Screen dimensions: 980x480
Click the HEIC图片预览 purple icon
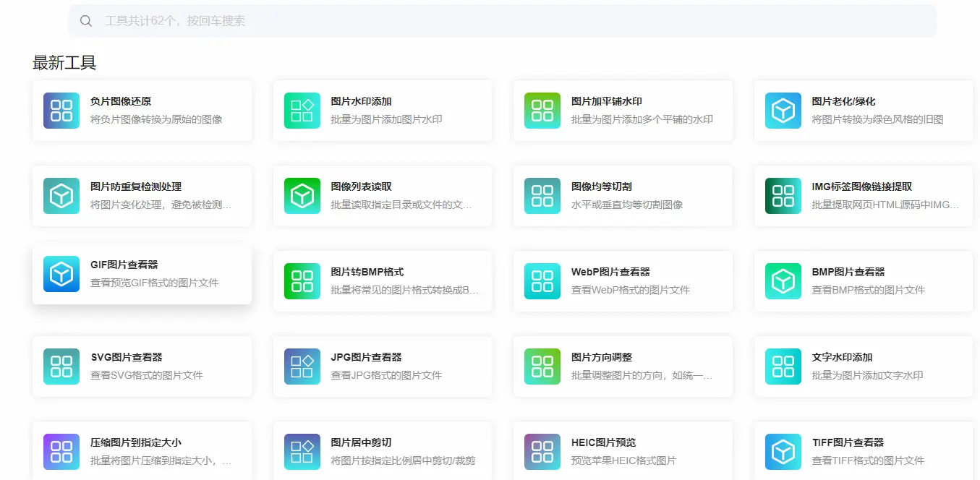(542, 452)
